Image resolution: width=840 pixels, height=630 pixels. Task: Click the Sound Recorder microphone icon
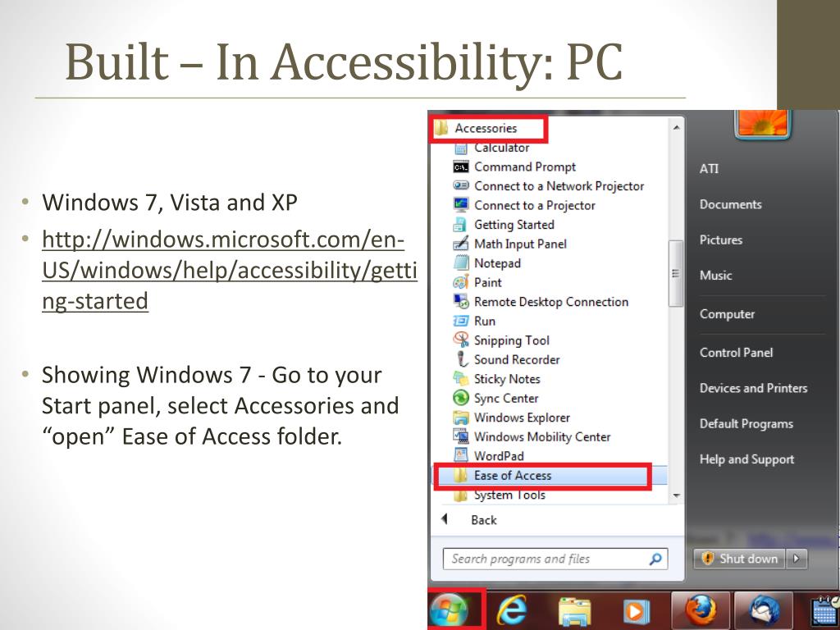(460, 359)
